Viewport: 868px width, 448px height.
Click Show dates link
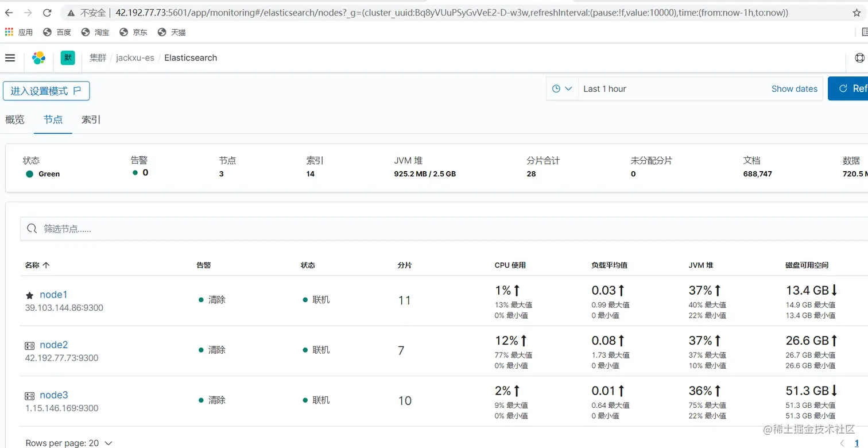point(794,89)
